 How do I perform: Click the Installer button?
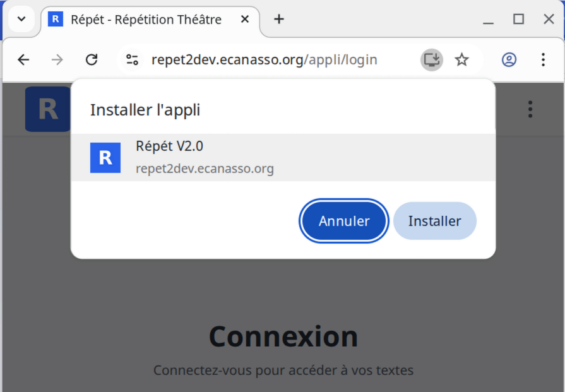click(435, 221)
